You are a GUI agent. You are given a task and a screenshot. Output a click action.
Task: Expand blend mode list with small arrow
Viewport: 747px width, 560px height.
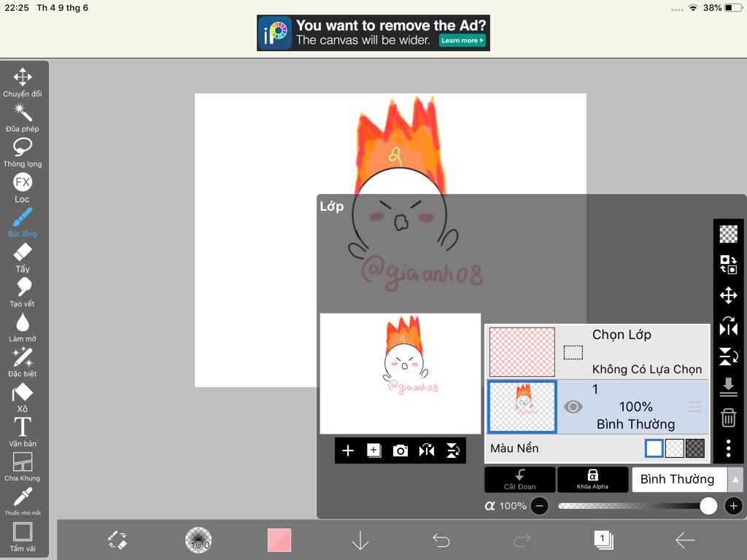pyautogui.click(x=735, y=479)
